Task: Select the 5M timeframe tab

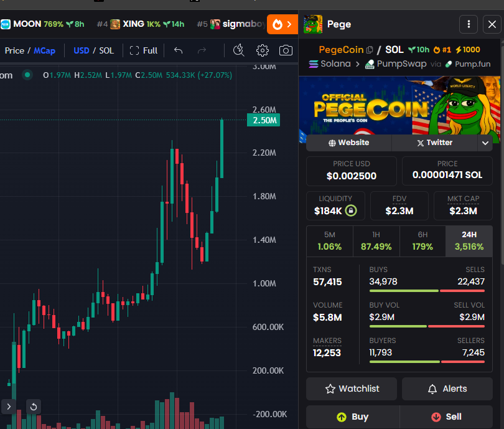Action: pyautogui.click(x=330, y=241)
